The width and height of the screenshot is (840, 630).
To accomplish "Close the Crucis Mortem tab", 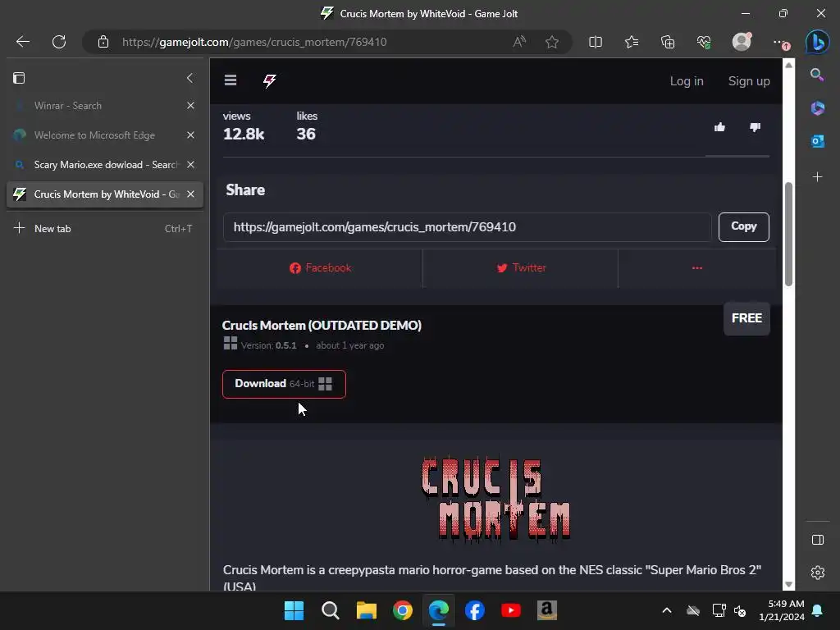I will click(x=190, y=194).
